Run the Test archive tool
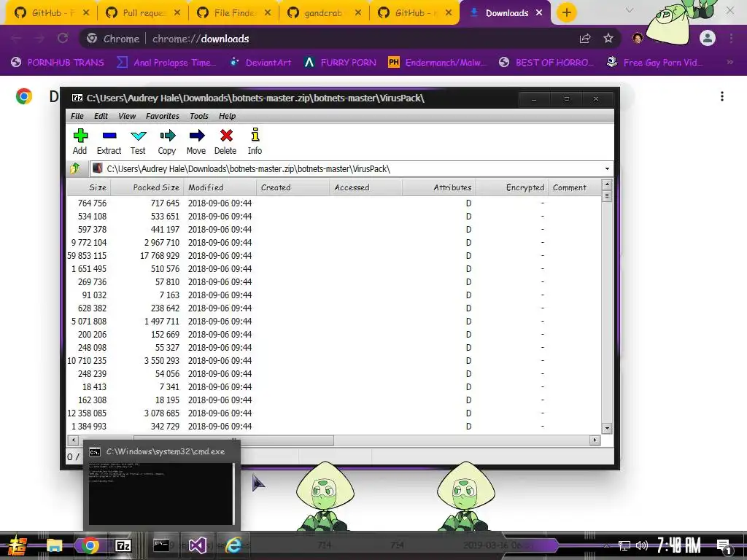Image resolution: width=747 pixels, height=560 pixels. (x=138, y=141)
